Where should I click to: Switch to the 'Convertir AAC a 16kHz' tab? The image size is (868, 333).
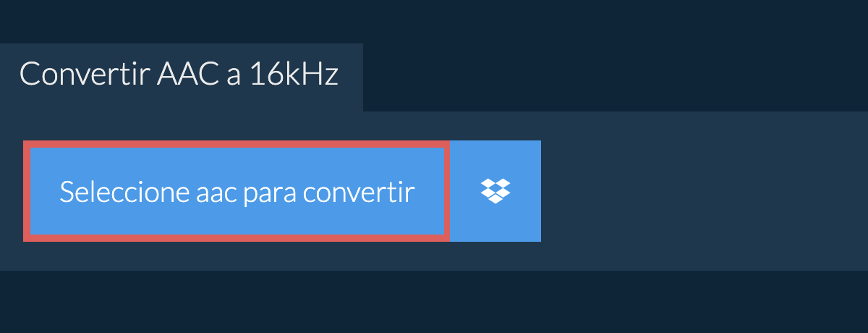(181, 77)
